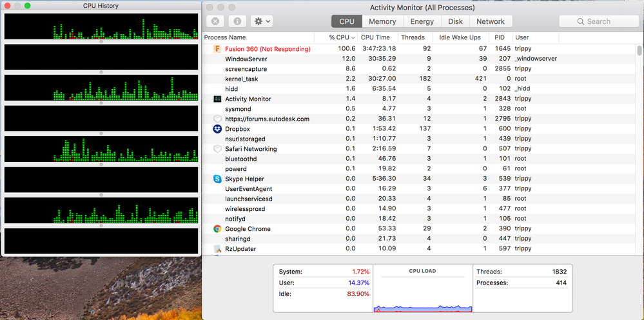Click the Threads 1832 total
Screen dimensions: 644x320
(522, 272)
